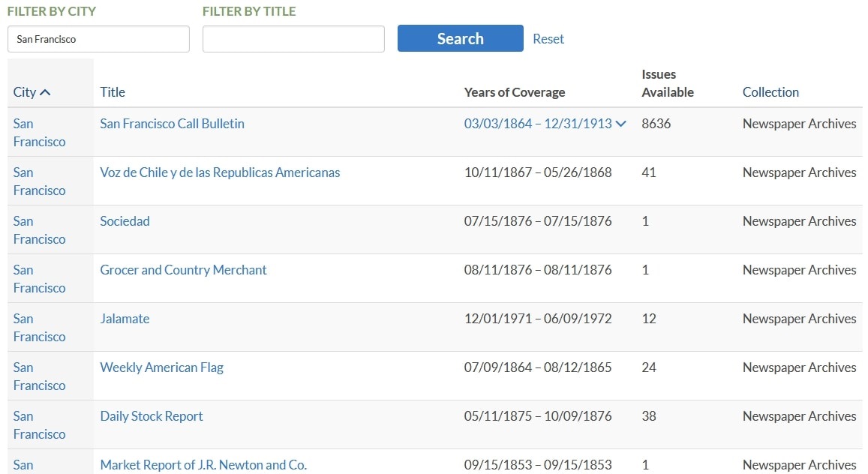868x474 pixels.
Task: Open Voz de Chile y de las Republicas Americanas
Action: click(x=220, y=172)
